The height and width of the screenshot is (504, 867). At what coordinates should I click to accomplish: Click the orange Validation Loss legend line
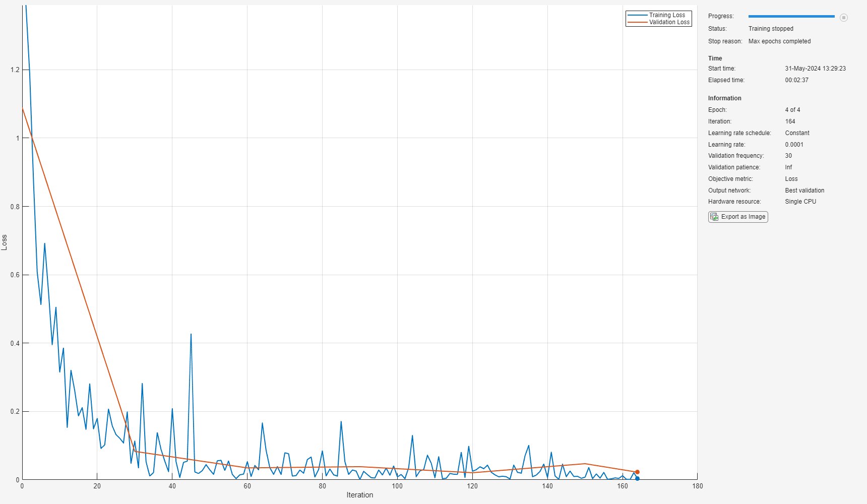click(637, 22)
